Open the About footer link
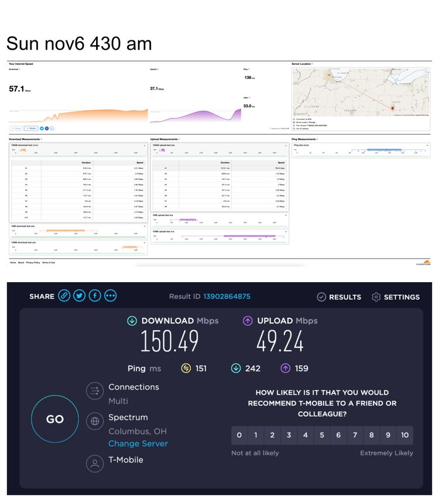The height and width of the screenshot is (504, 439). 21,263
